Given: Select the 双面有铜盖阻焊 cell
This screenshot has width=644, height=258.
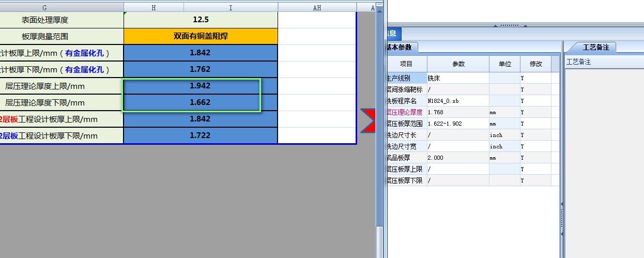Looking at the screenshot, I should coord(201,36).
